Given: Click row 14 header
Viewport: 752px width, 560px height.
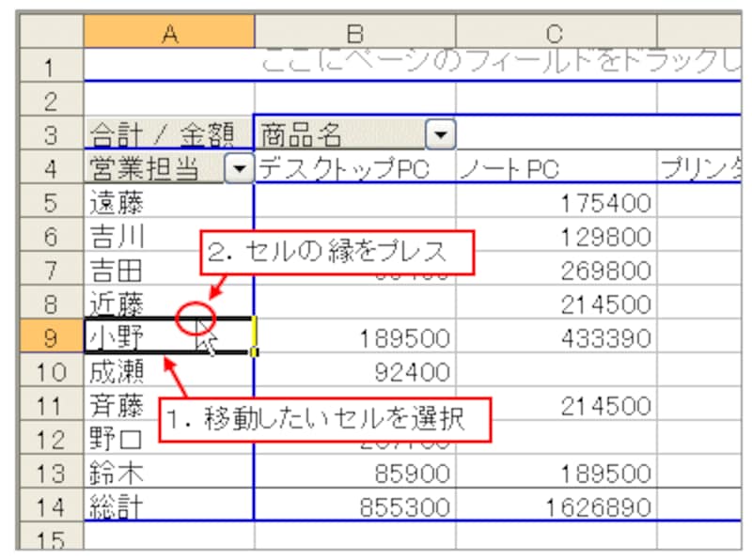Looking at the screenshot, I should click(50, 506).
